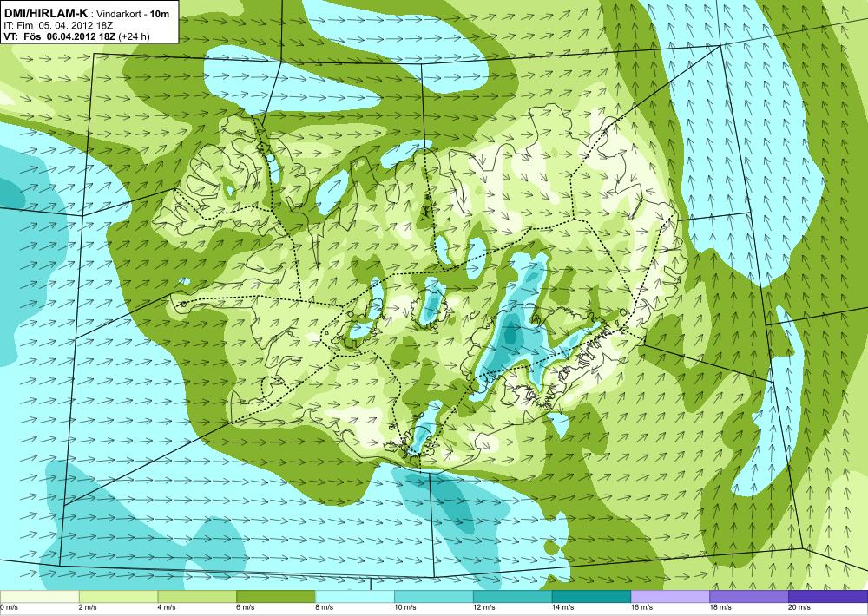Click the "0 m/s" legend label

(x=10, y=607)
